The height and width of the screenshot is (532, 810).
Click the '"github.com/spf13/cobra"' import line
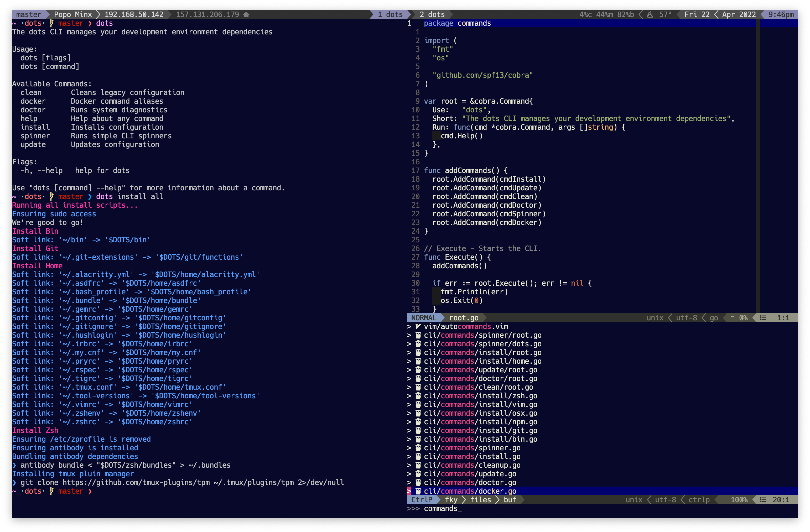click(482, 75)
